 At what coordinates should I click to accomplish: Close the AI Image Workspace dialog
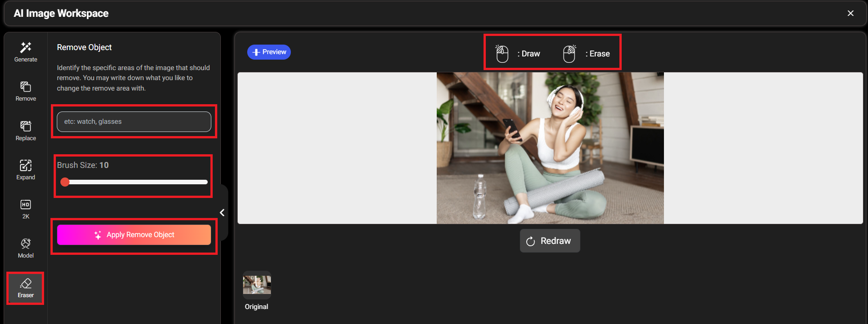click(x=850, y=13)
